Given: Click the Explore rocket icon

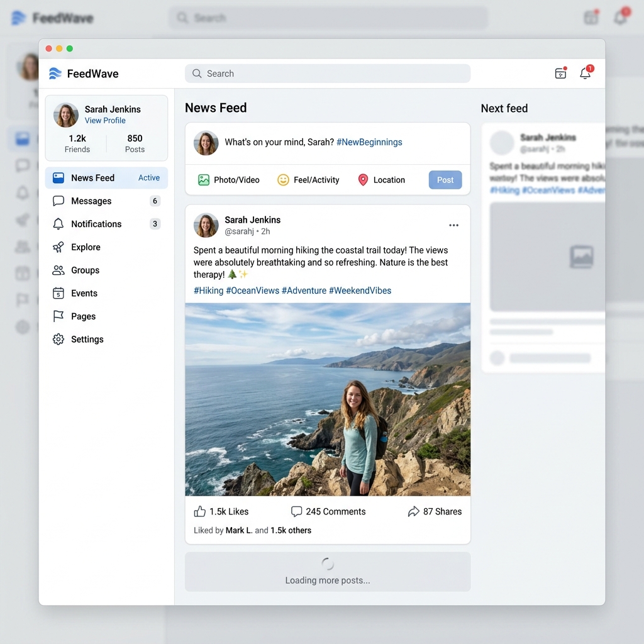Looking at the screenshot, I should click(x=58, y=247).
